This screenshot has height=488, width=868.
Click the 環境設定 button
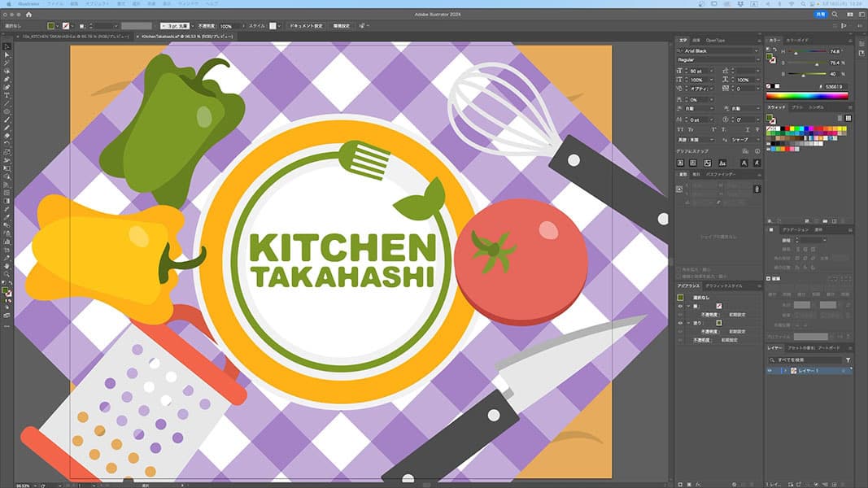(343, 26)
